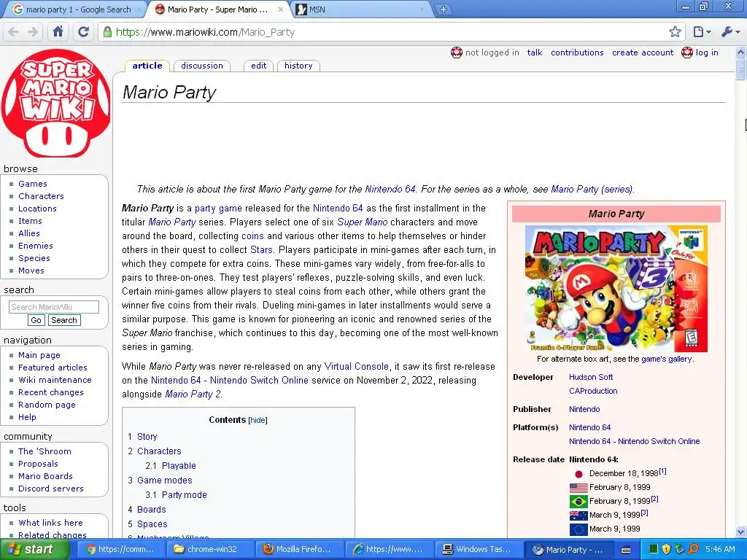This screenshot has width=747, height=560.
Task: Open the contributions link
Action: click(x=577, y=52)
